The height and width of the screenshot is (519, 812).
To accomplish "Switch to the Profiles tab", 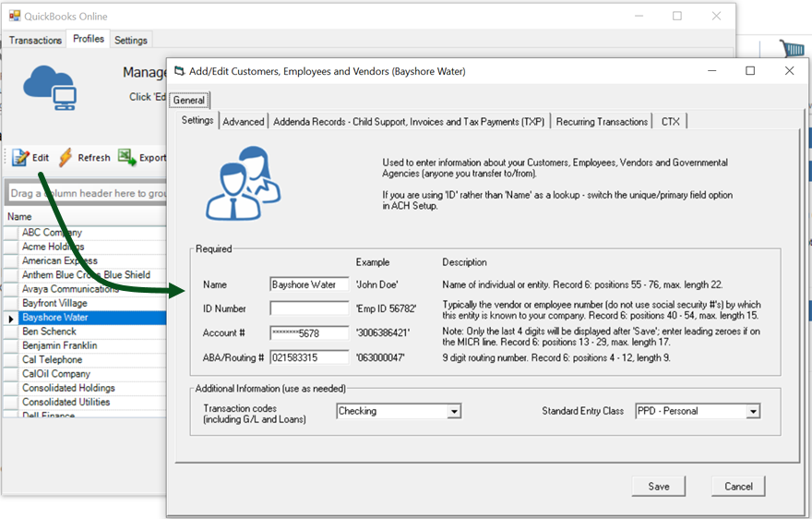I will tap(88, 39).
